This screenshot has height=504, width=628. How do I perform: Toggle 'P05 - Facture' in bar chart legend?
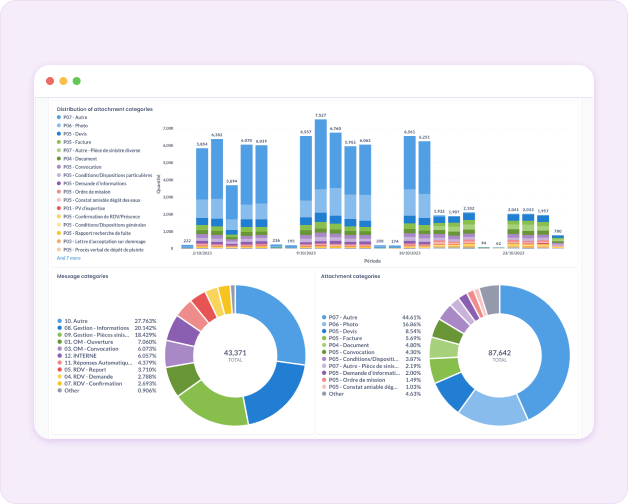(74, 142)
